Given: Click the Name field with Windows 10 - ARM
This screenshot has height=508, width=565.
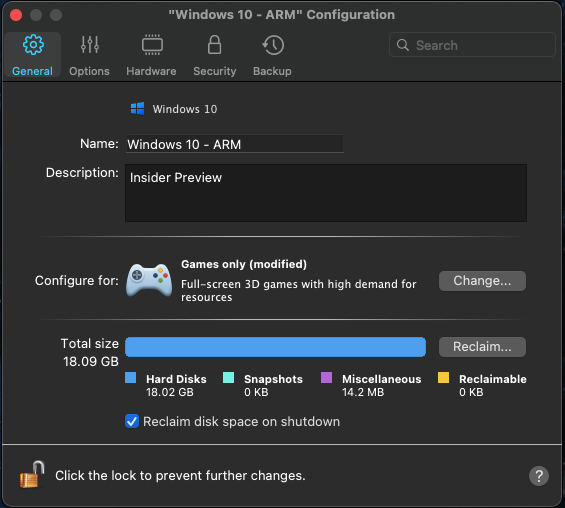Looking at the screenshot, I should point(235,144).
